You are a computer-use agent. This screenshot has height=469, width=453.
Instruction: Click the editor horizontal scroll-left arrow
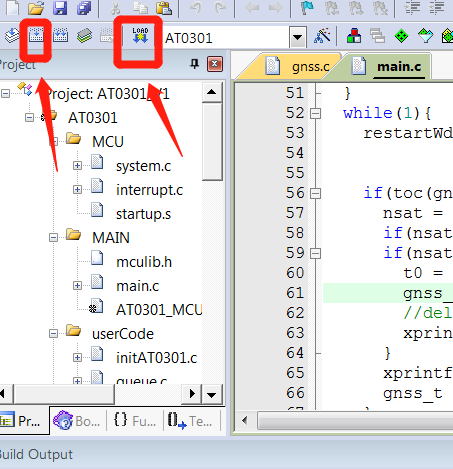click(245, 420)
